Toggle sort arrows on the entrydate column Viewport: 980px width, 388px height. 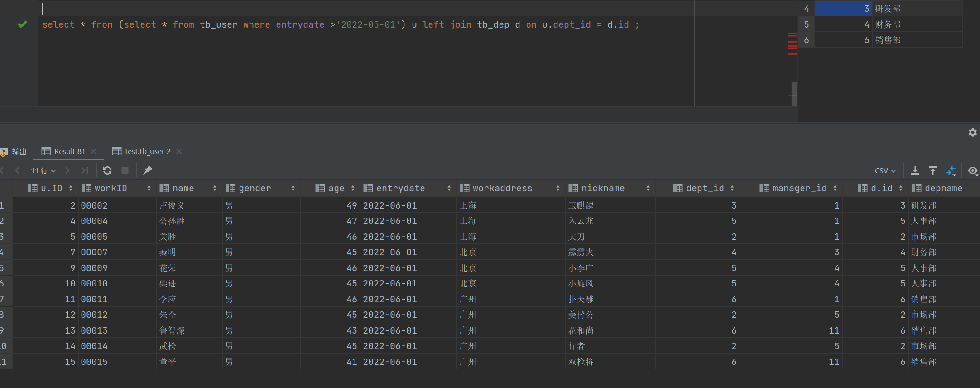pyautogui.click(x=449, y=188)
